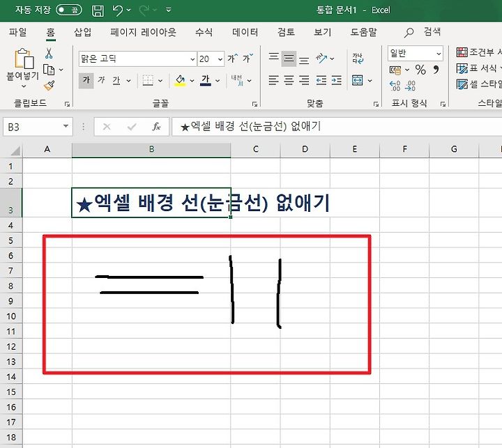Viewport: 502px width, 448px height.
Task: Open the 맞춤 group dialog launcher
Action: pyautogui.click(x=376, y=104)
